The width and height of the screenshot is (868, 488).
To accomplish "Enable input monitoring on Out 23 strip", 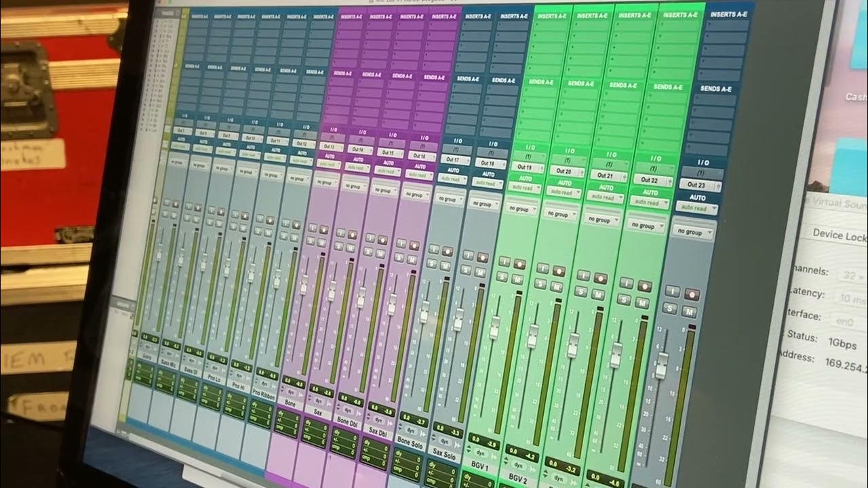I will 671,291.
